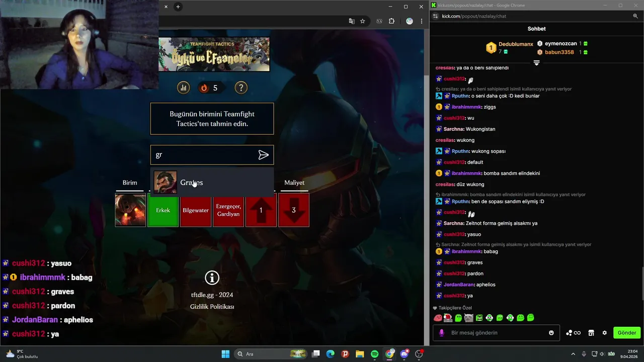Click the red tile showing 1 with up arrow
This screenshot has height=362, width=644.
pyautogui.click(x=261, y=210)
